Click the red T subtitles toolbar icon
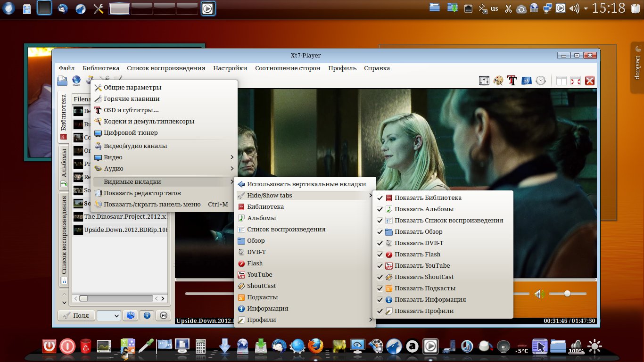Screen dimensions: 644x362 [x=512, y=81]
